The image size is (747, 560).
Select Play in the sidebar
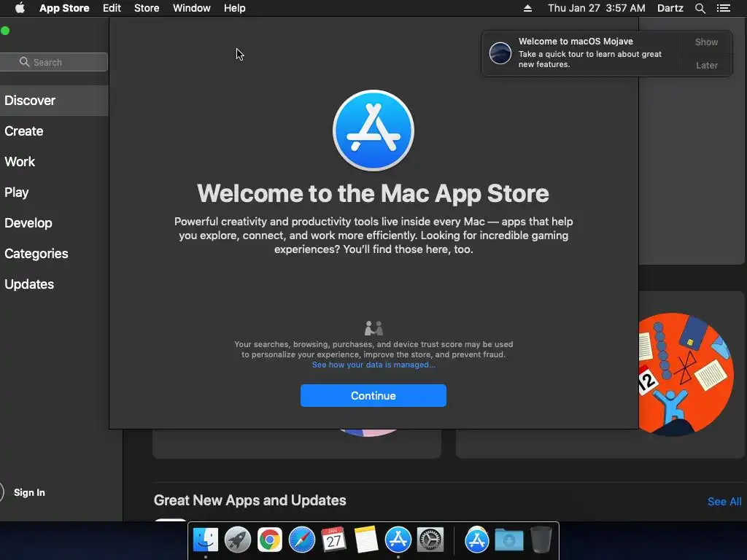(x=54, y=192)
